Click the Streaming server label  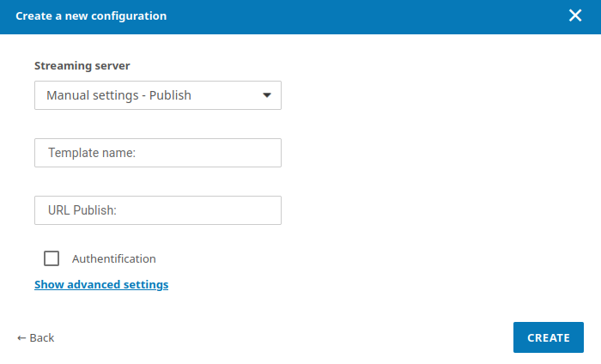pos(82,65)
